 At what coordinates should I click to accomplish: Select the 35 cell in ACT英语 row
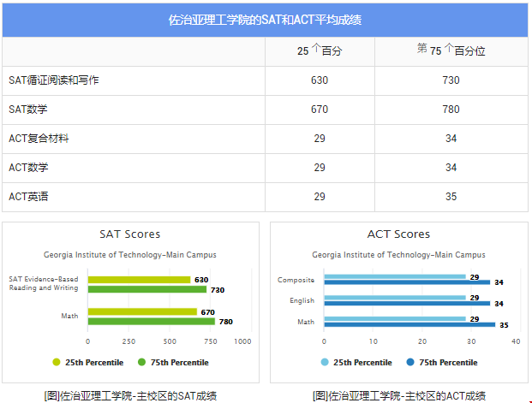(x=451, y=197)
